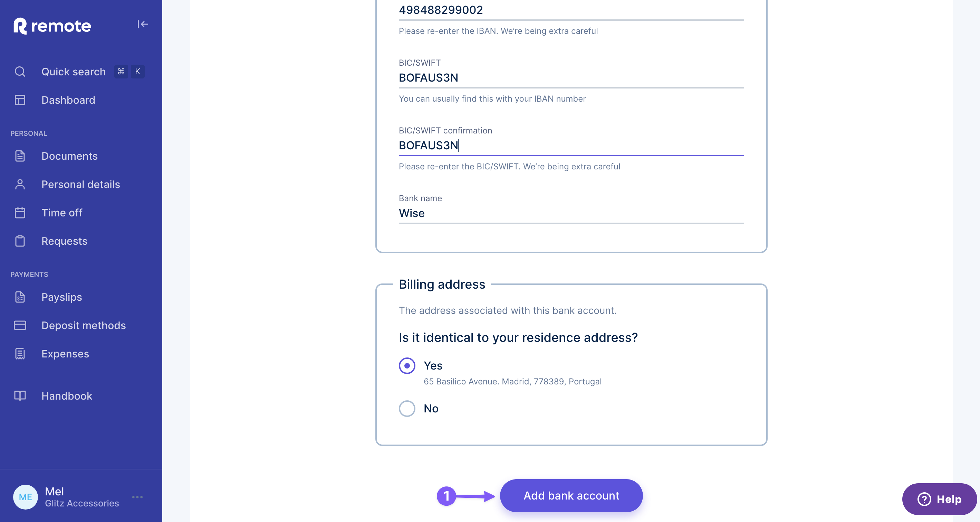Viewport: 980px width, 522px height.
Task: Select the Payslips icon
Action: coord(20,297)
